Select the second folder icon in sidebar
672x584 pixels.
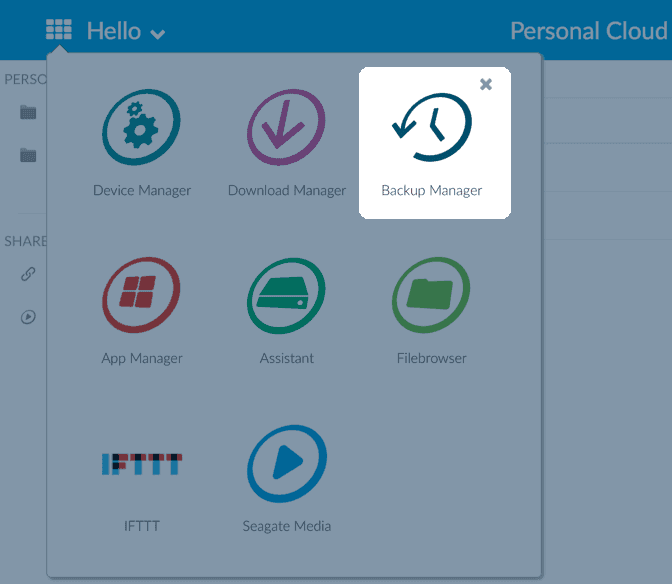[x=28, y=155]
